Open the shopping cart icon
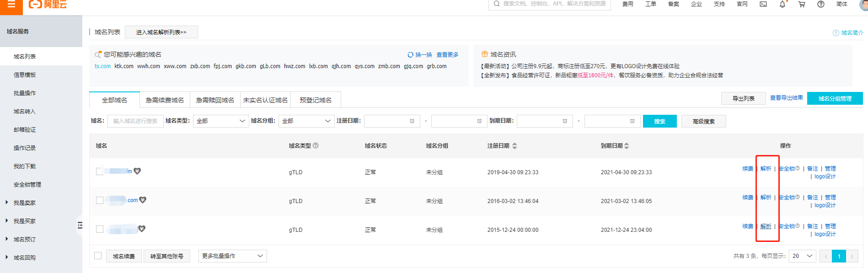This screenshot has width=868, height=273. (802, 4)
